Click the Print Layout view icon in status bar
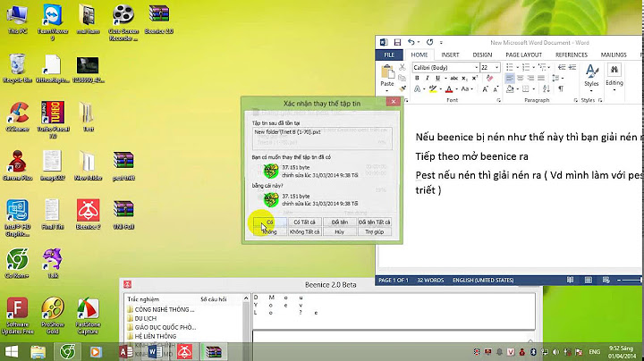Image resolution: width=644 pixels, height=361 pixels. tap(589, 281)
